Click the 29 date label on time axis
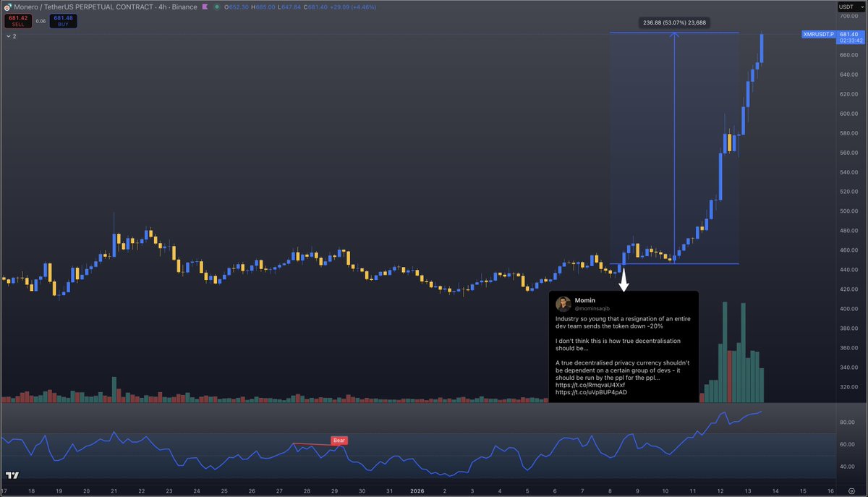The height and width of the screenshot is (497, 868). coord(334,491)
